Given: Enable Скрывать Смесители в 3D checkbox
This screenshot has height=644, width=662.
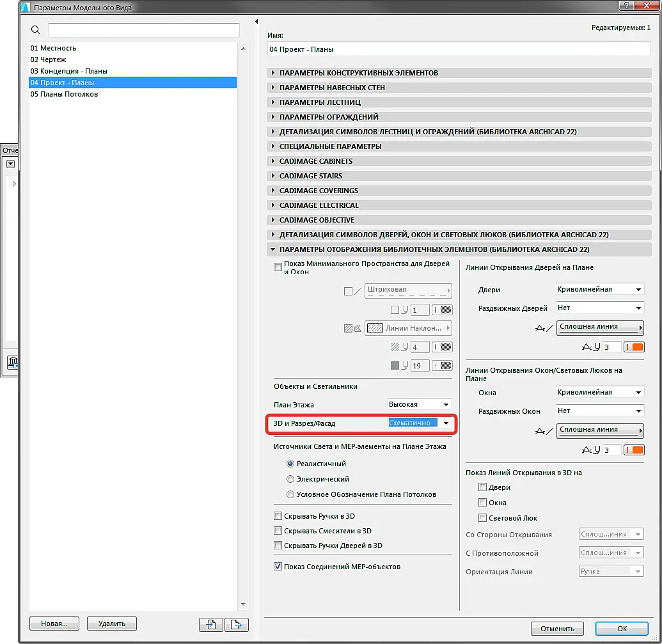Looking at the screenshot, I should pos(278,530).
